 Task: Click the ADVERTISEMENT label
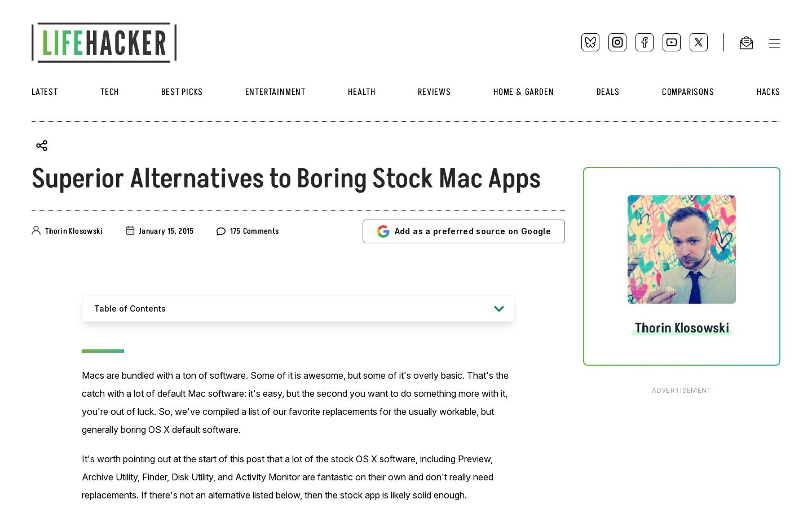pyautogui.click(x=682, y=391)
